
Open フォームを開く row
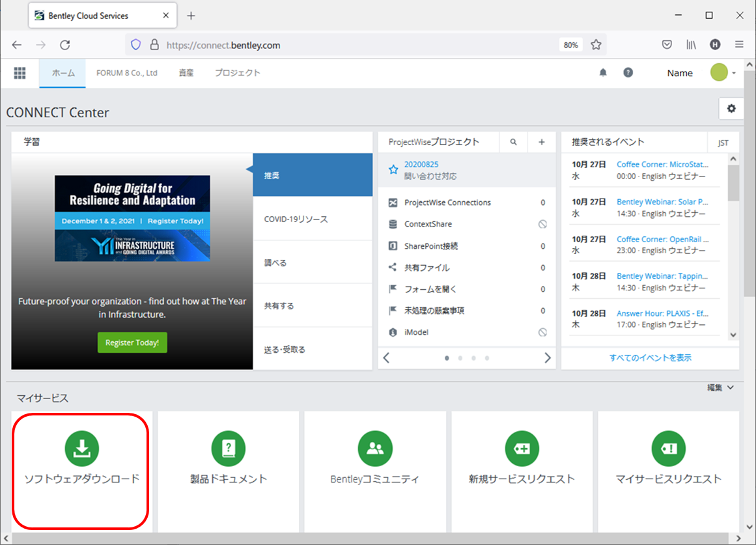click(467, 289)
